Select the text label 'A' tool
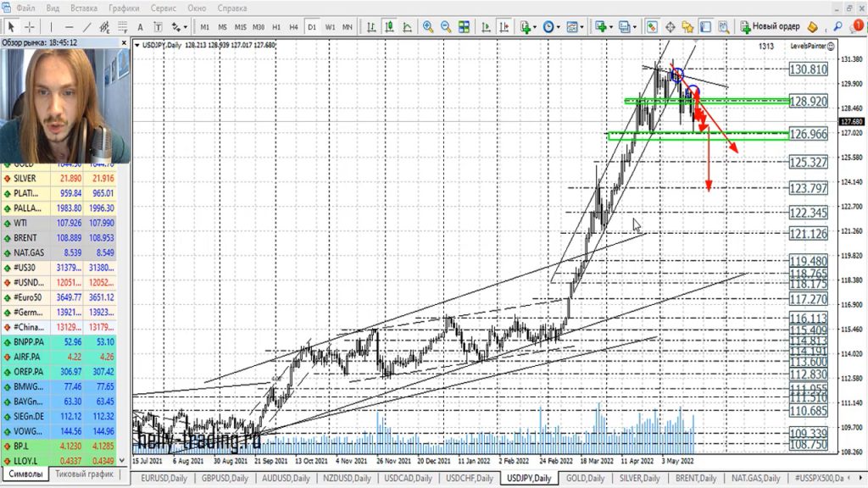This screenshot has height=488, width=868. [139, 27]
